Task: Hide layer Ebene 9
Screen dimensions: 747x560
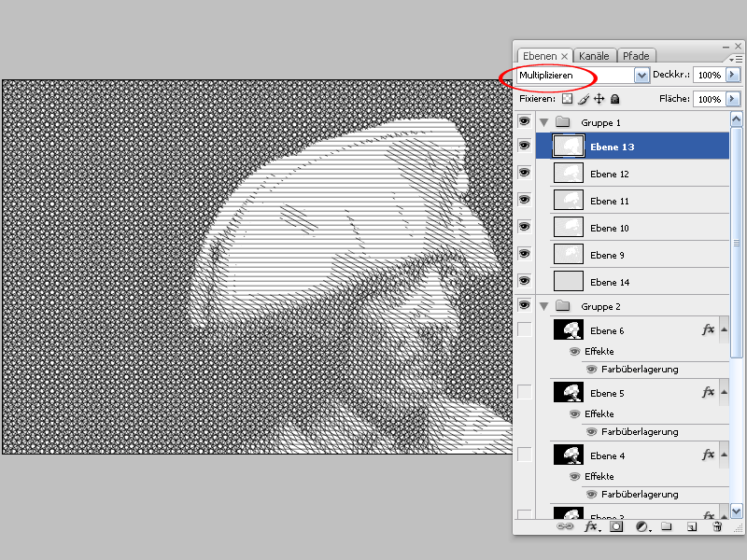Action: pos(525,254)
